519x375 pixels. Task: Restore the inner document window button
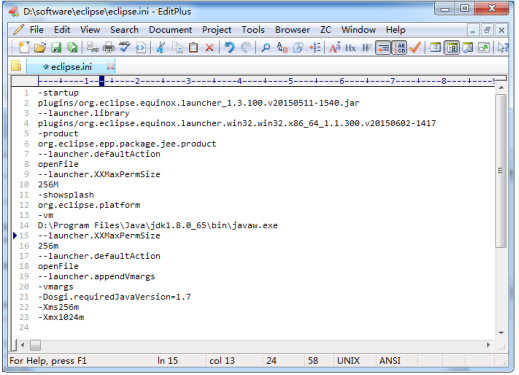487,30
